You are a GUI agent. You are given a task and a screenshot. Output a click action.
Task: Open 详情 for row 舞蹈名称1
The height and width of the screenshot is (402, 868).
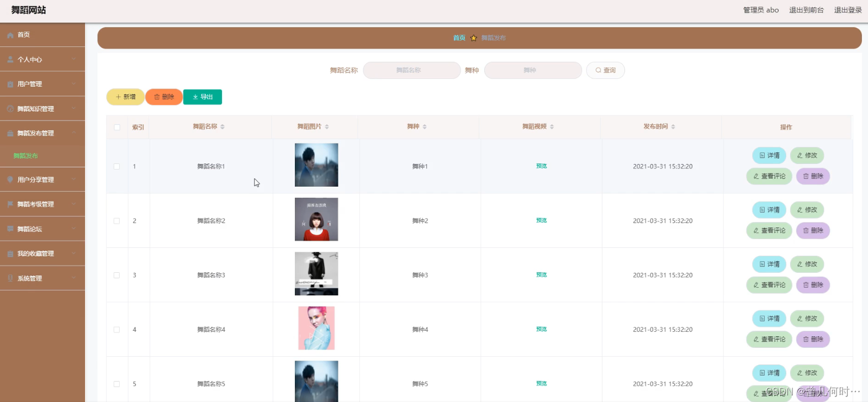click(769, 156)
